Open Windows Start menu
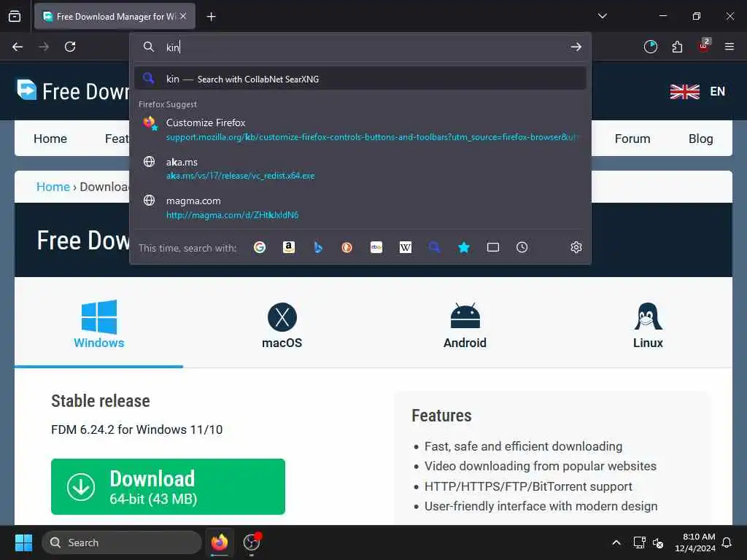The image size is (747, 560). (23, 542)
